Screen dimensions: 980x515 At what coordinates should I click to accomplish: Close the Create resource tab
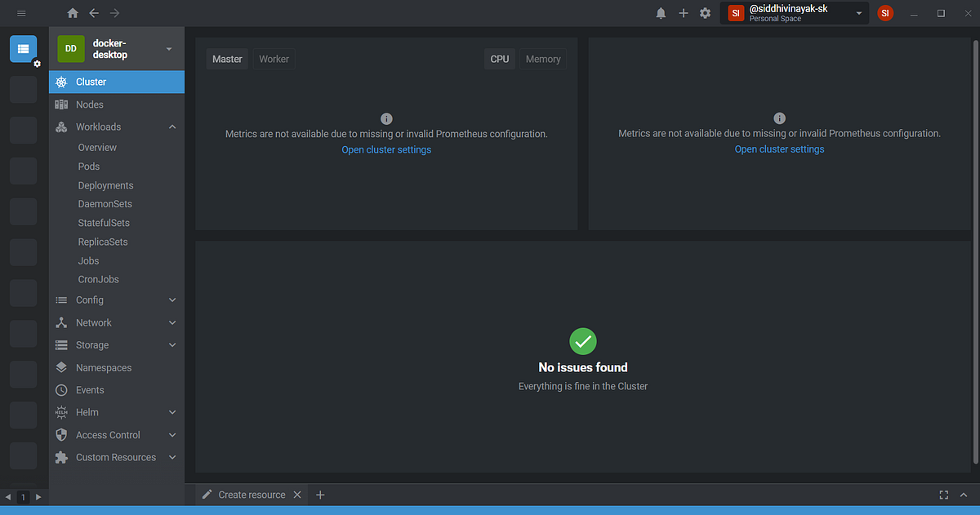(x=297, y=495)
